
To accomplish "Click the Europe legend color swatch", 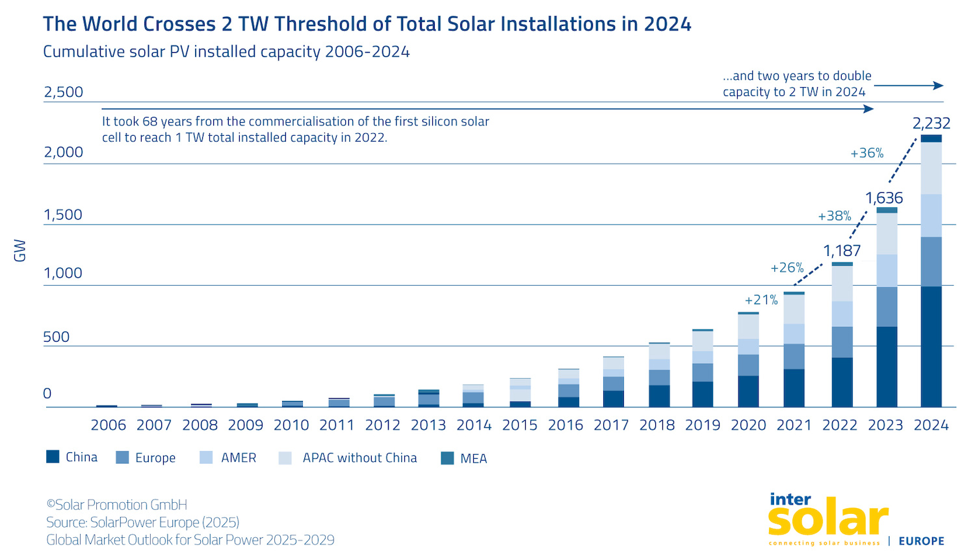I will [122, 457].
